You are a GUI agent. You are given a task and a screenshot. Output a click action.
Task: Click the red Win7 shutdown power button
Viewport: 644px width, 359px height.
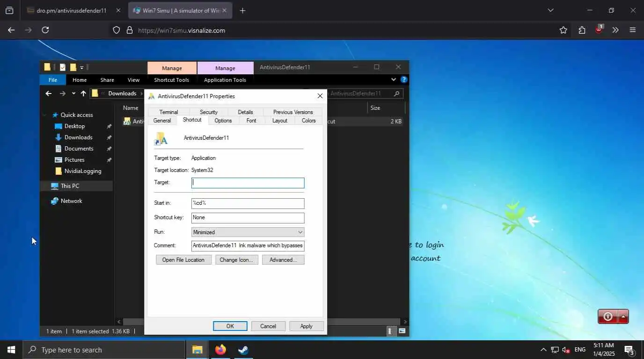(x=608, y=316)
